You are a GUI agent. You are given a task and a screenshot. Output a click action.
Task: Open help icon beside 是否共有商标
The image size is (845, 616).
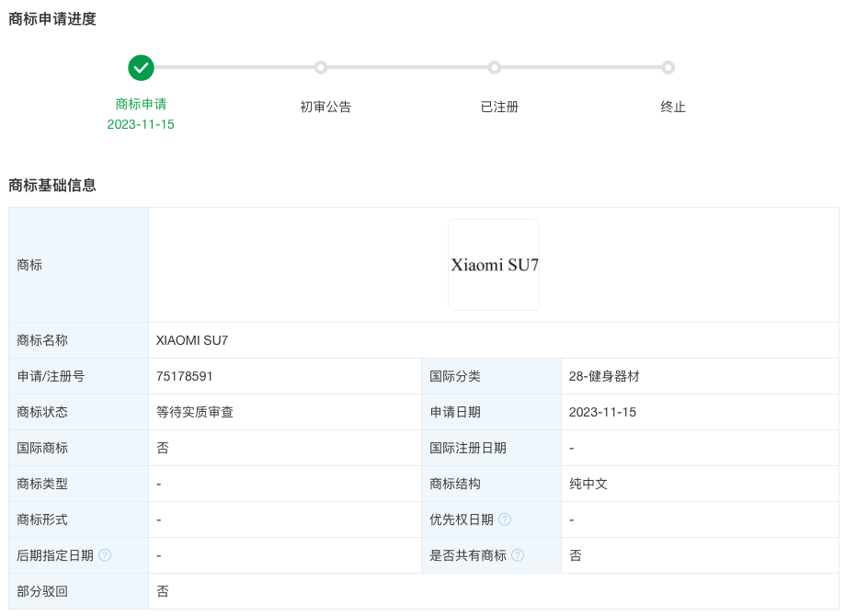(518, 555)
